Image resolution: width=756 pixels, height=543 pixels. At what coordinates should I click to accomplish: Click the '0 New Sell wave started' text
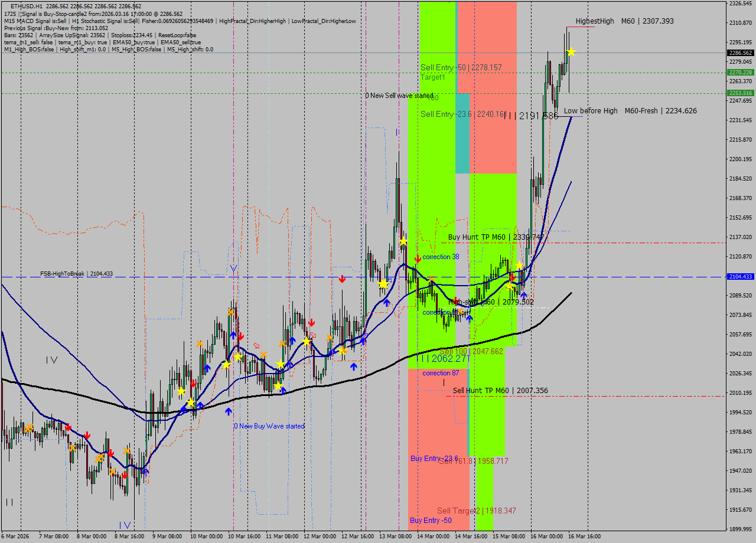399,96
